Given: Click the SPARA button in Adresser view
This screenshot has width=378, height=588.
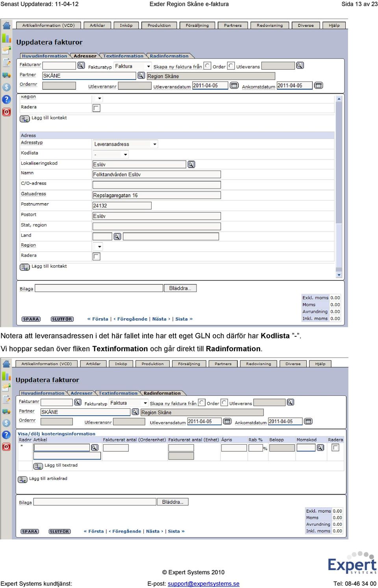Looking at the screenshot, I should point(31,319).
